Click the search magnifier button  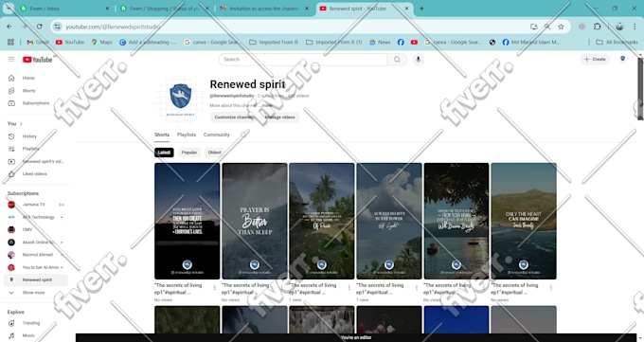pyautogui.click(x=397, y=59)
